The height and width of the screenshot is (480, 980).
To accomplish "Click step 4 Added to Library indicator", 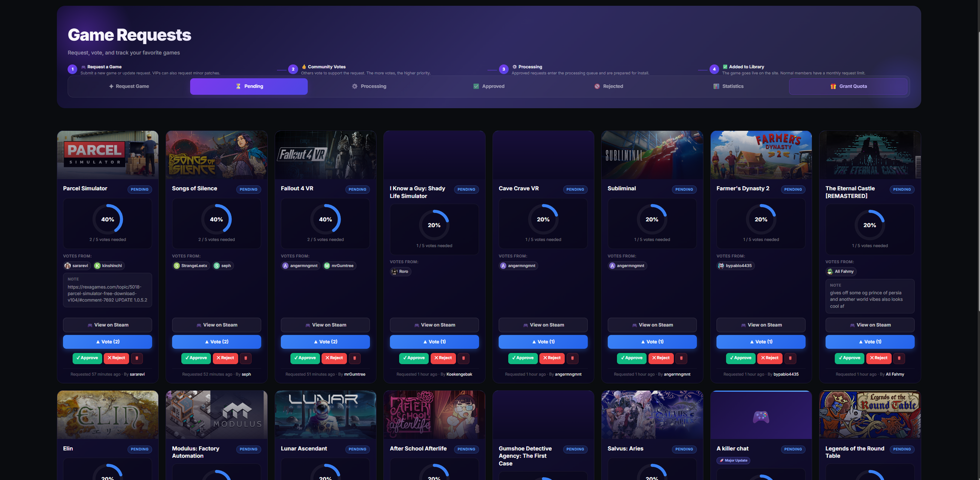I will pyautogui.click(x=714, y=69).
